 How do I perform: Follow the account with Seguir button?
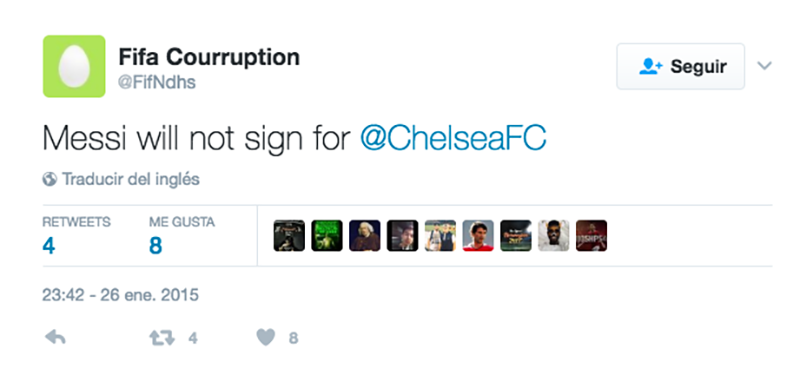[681, 66]
